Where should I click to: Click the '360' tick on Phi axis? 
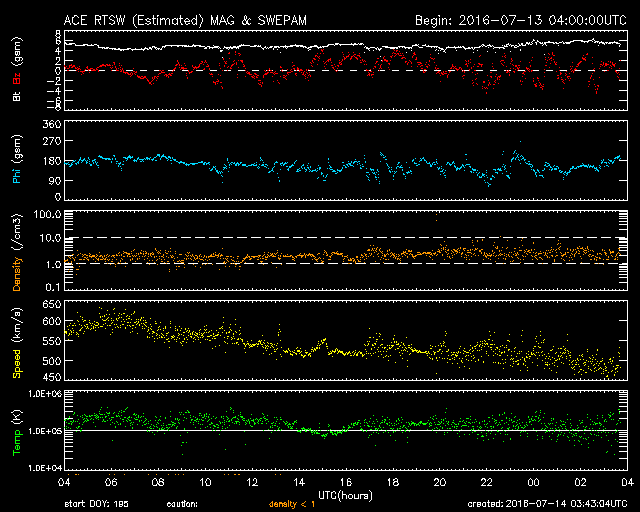52,124
